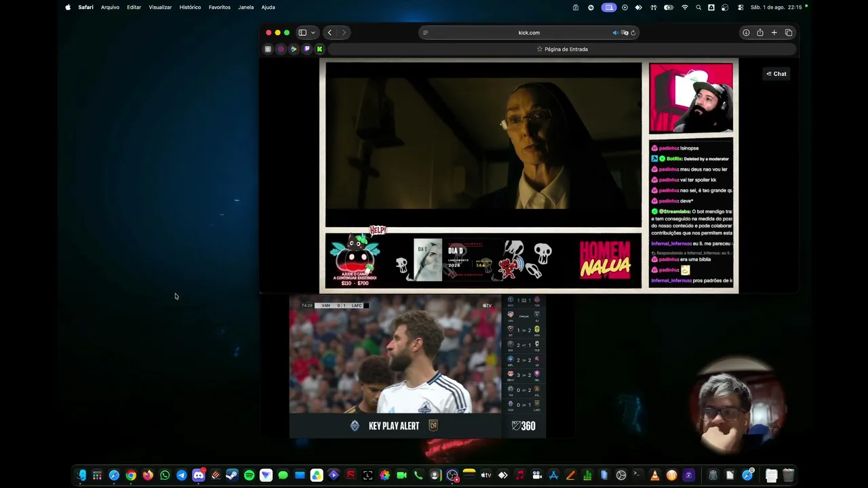Screen dimensions: 868x488
Task: Click the battery status icon
Action: pyautogui.click(x=669, y=7)
